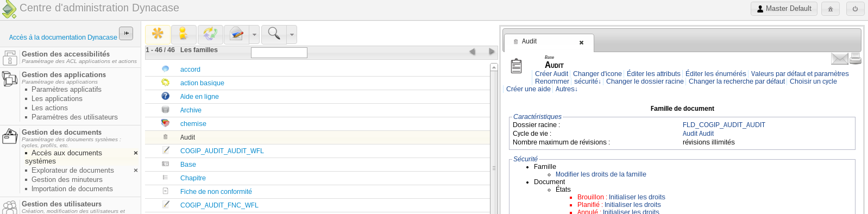868x214 pixels.
Task: Click the yellow person toolbar icon
Action: click(x=184, y=34)
